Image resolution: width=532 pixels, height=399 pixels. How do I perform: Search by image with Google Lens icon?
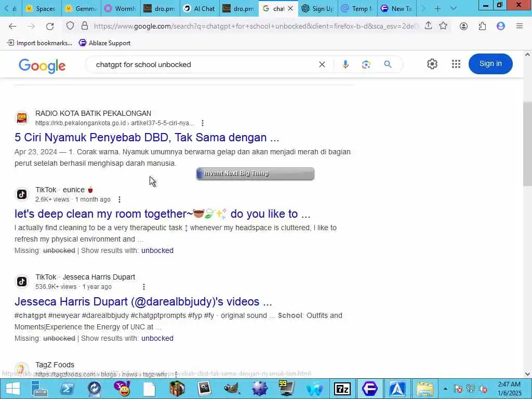coord(366,64)
